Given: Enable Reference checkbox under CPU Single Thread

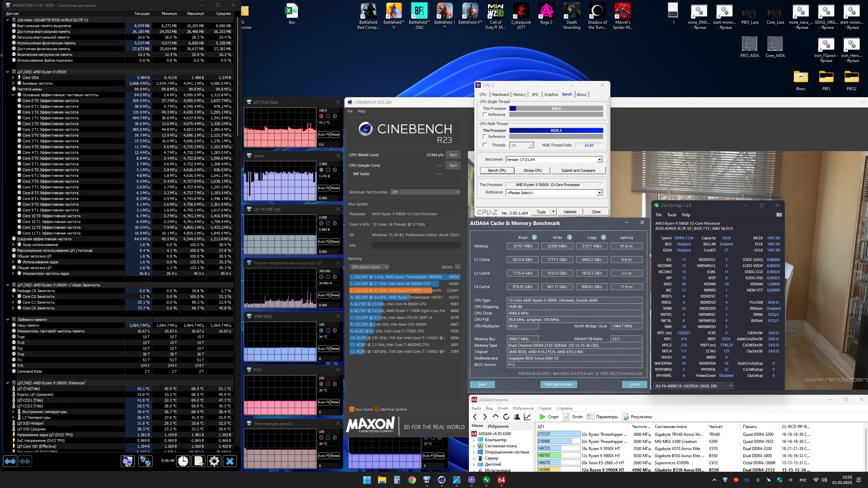Looking at the screenshot, I should 485,115.
